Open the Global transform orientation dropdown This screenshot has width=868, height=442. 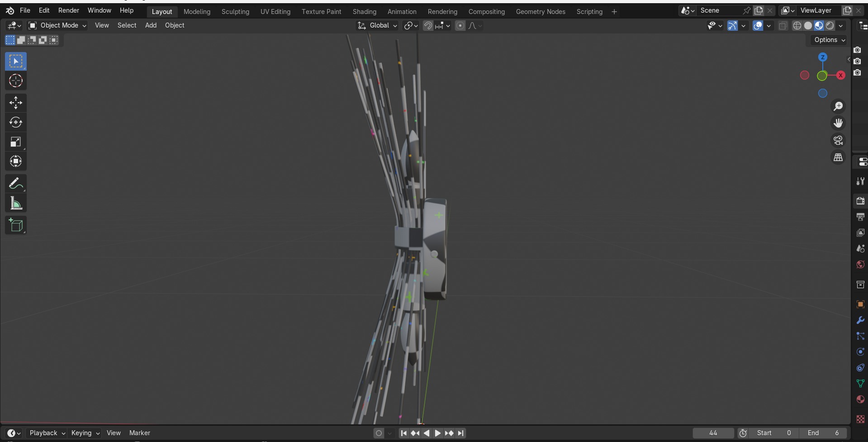pyautogui.click(x=377, y=26)
